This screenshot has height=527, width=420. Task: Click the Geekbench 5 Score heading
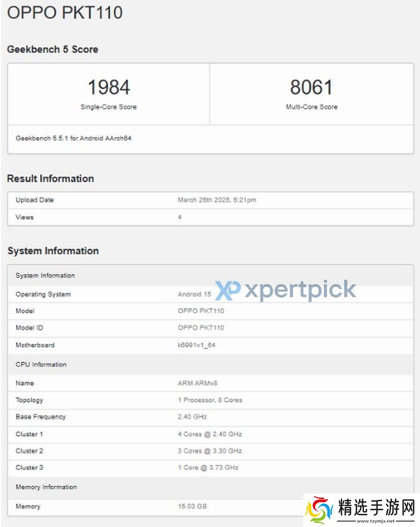(53, 49)
